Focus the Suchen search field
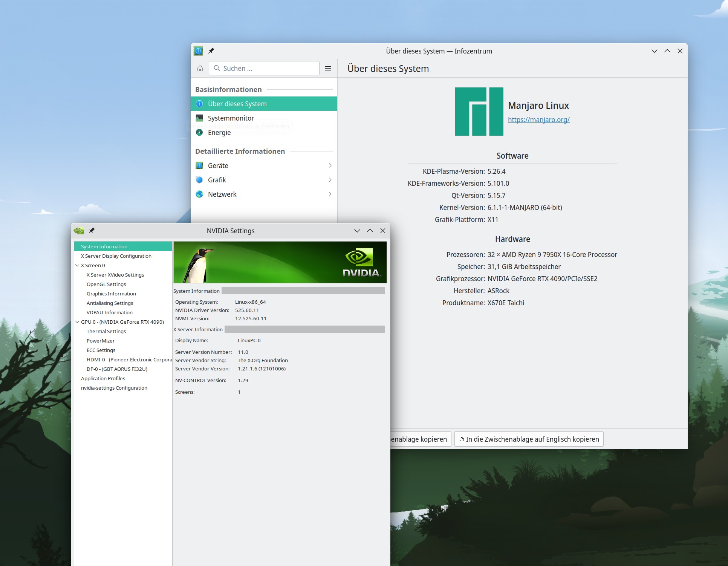This screenshot has height=566, width=728. coord(264,68)
